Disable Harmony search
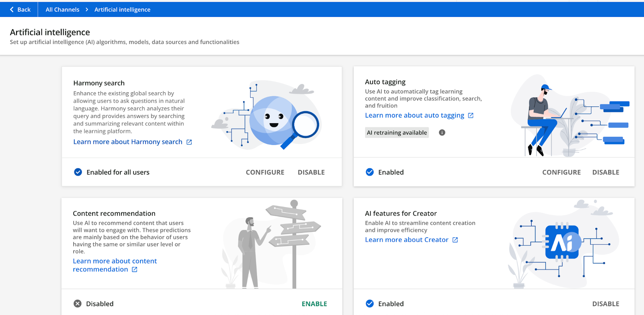 coord(311,172)
